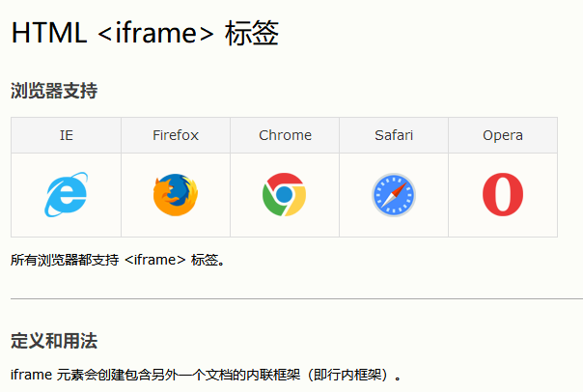Click the red Opera logo
The width and height of the screenshot is (583, 392).
(503, 194)
